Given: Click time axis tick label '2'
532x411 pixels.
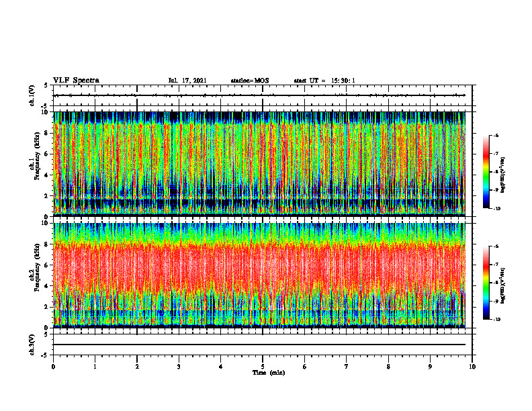Looking at the screenshot, I should pyautogui.click(x=137, y=367).
